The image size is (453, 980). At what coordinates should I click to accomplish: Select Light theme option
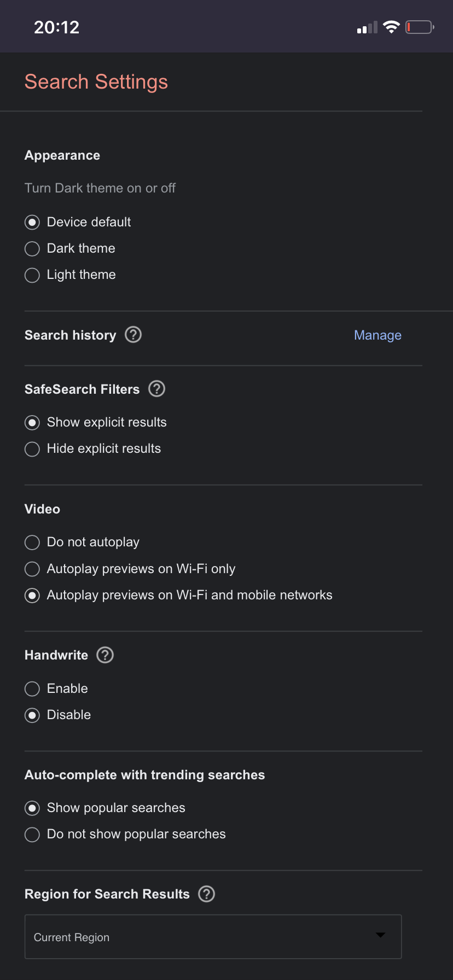70,275
